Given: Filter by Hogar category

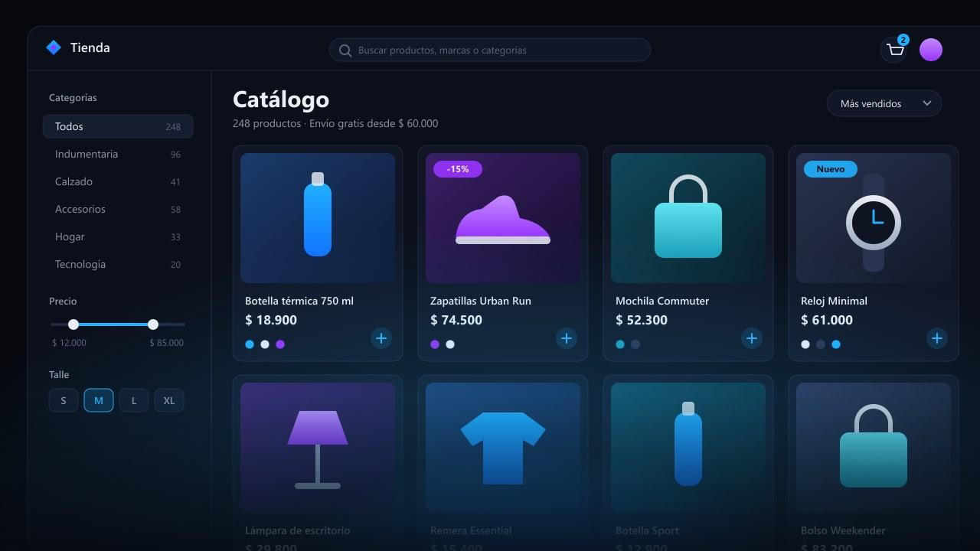Looking at the screenshot, I should click(118, 236).
